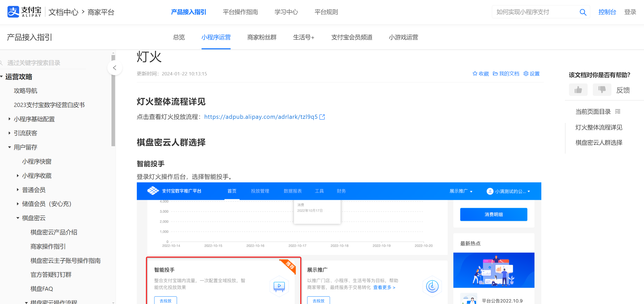Click 去投放 under 智能投手

tap(166, 301)
